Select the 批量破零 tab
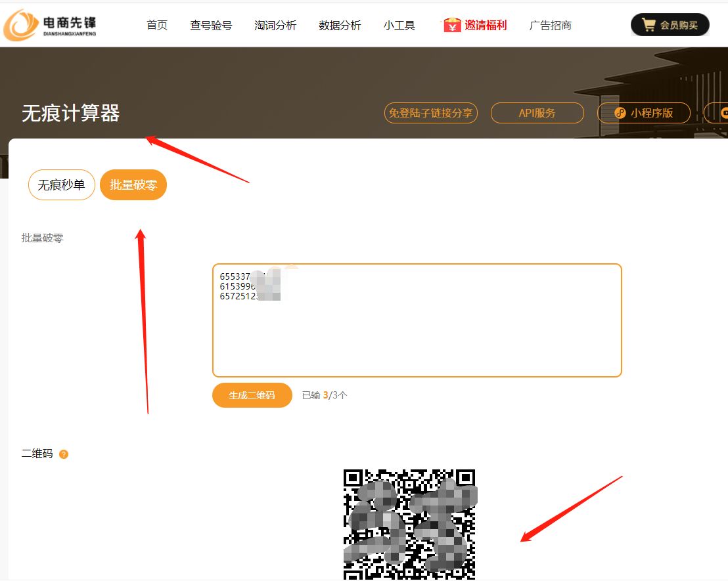This screenshot has height=581, width=728. [133, 184]
